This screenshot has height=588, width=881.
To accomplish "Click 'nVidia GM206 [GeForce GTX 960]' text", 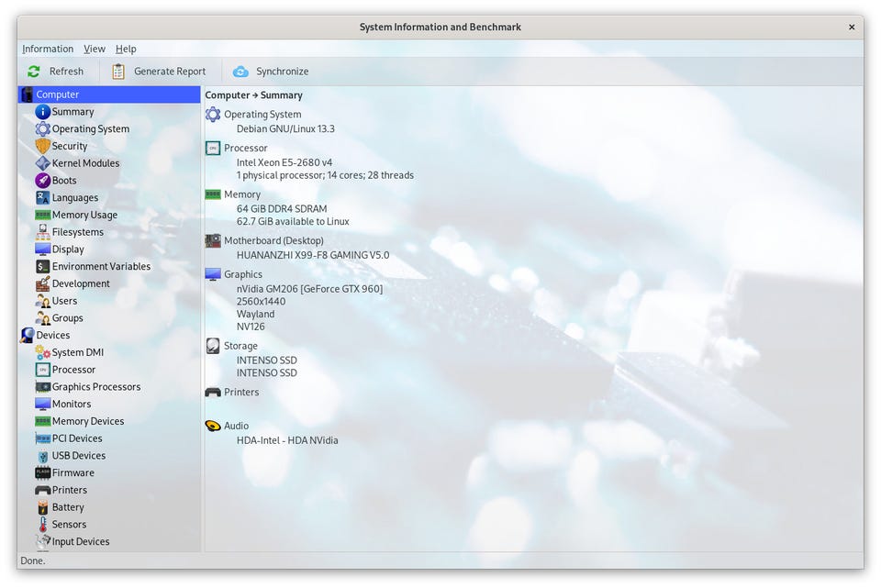I will click(309, 289).
